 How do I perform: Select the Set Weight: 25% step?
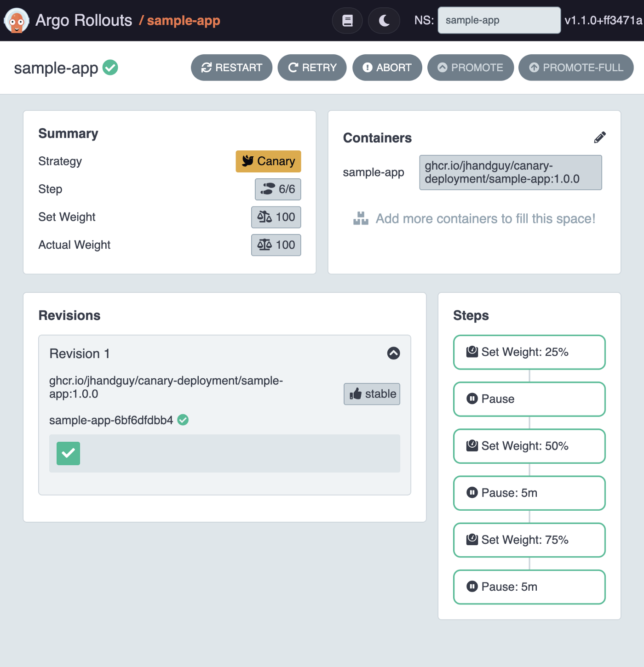pos(529,352)
